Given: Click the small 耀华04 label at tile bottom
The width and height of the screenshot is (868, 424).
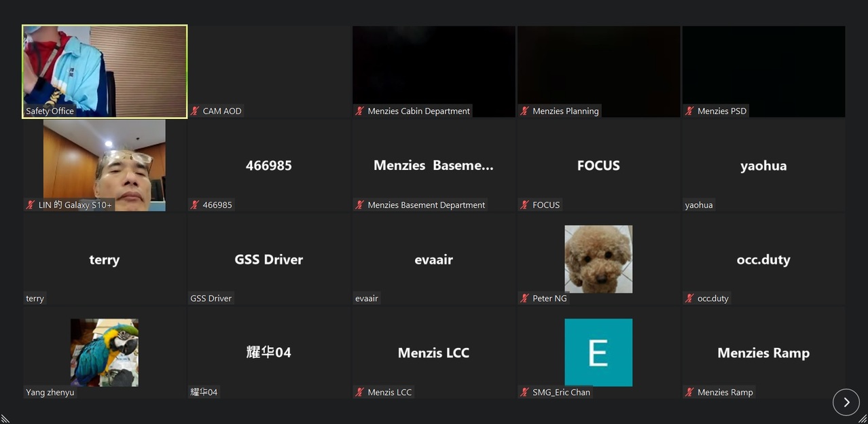Looking at the screenshot, I should (x=204, y=392).
